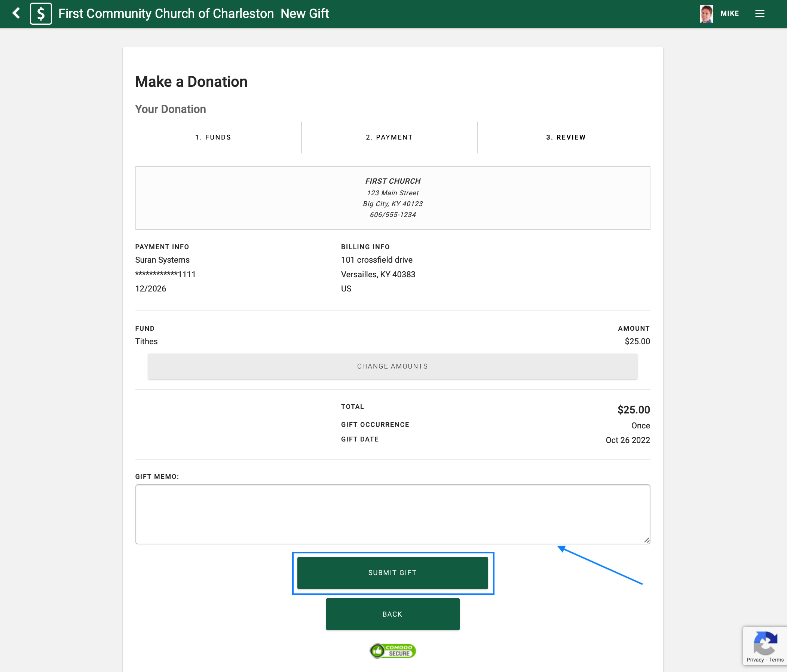Click inside the Gift Memo text area
Viewport: 787px width, 672px height.
392,514
